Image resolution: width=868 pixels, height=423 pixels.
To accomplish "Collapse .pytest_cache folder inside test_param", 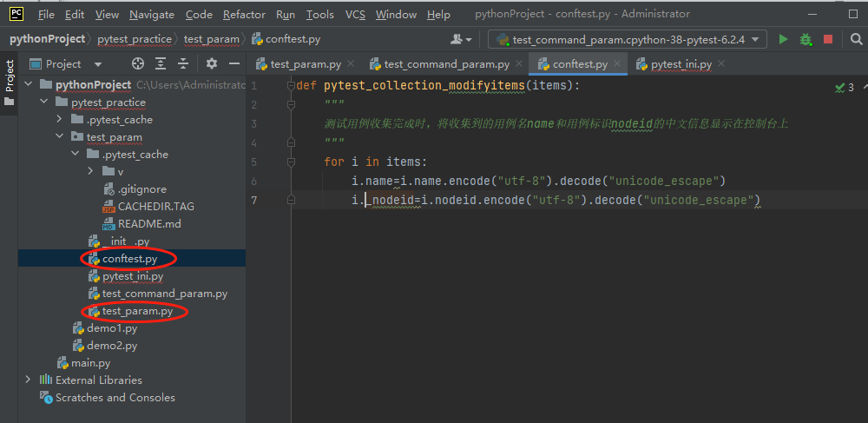I will coord(75,155).
